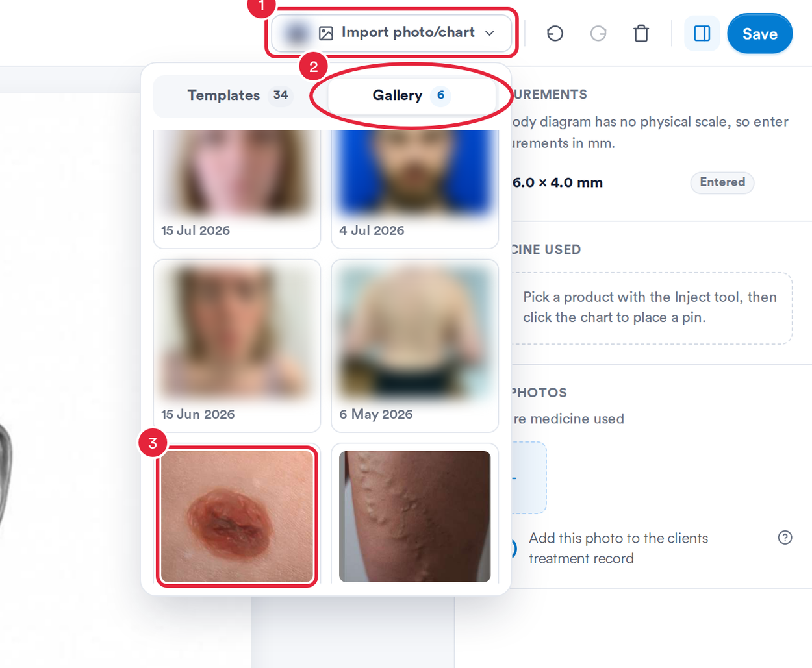812x668 pixels.
Task: Click the Save button
Action: 759,34
